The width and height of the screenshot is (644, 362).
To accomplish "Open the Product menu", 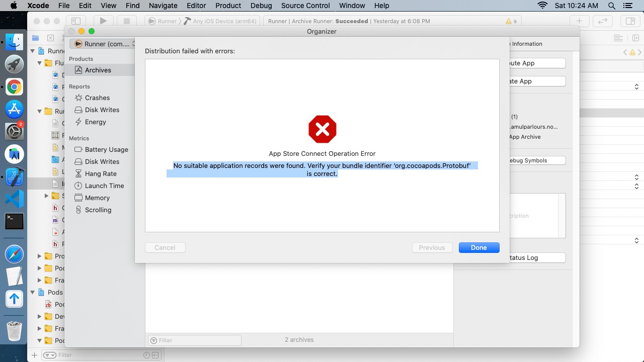I will click(x=228, y=6).
